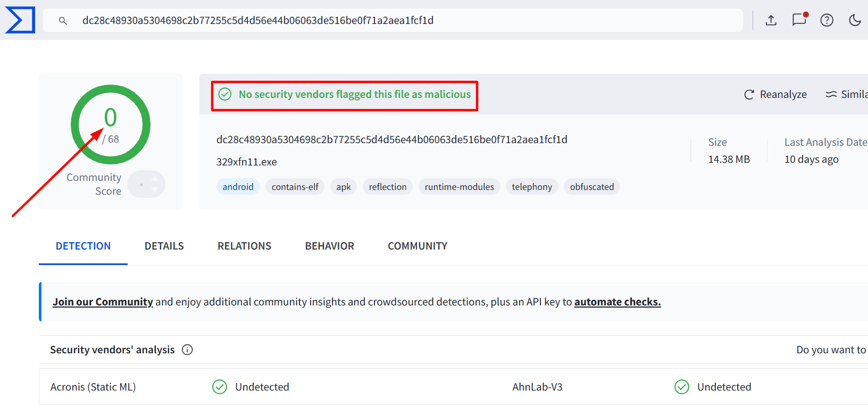Click the Reanalyze button

coord(775,94)
